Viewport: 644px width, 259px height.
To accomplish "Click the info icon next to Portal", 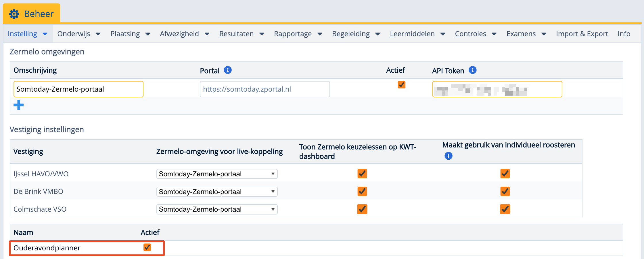I will pos(228,70).
